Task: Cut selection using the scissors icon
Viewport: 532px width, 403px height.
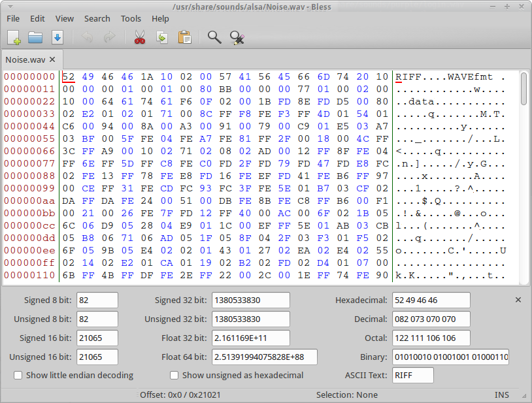Action: (x=139, y=37)
